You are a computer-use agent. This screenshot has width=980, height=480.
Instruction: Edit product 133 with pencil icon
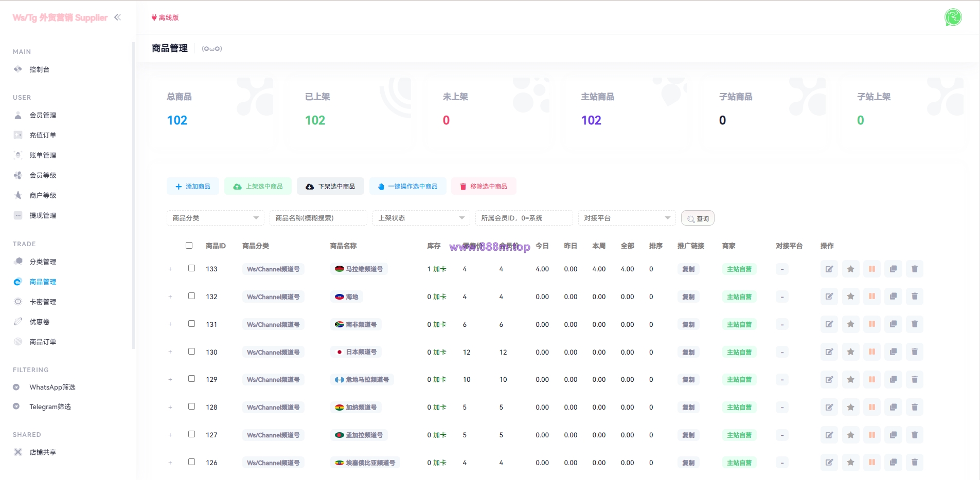point(829,269)
